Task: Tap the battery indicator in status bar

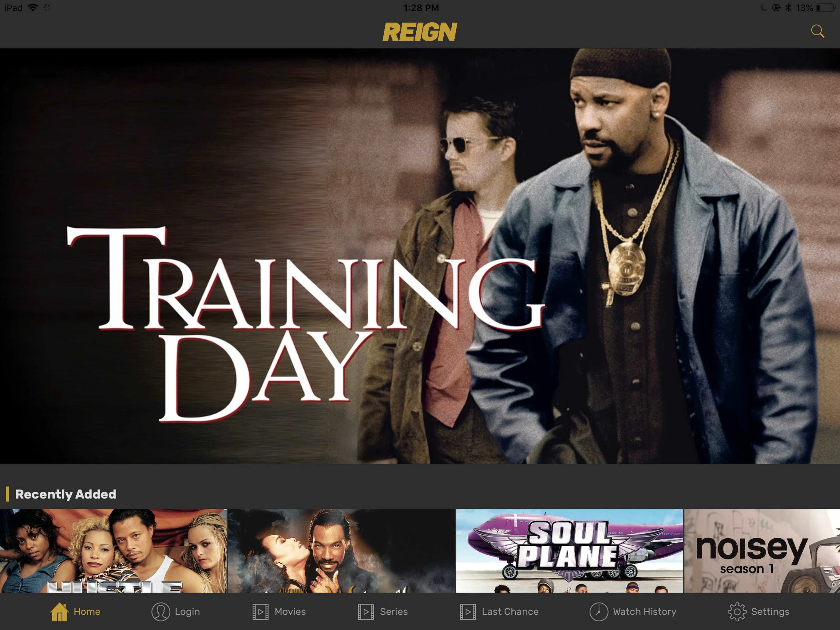Action: click(825, 8)
